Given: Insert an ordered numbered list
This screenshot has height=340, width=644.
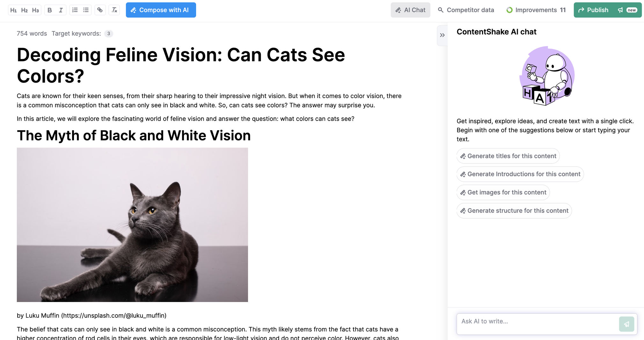Looking at the screenshot, I should [x=75, y=10].
